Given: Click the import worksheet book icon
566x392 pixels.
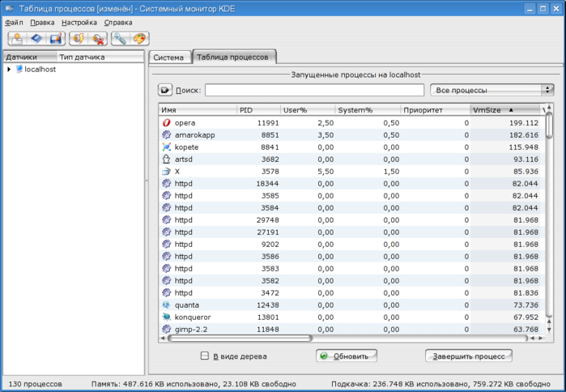Looking at the screenshot, I should point(36,39).
